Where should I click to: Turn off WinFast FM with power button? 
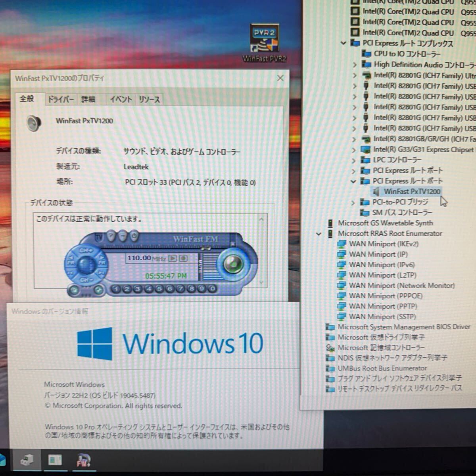(134, 236)
